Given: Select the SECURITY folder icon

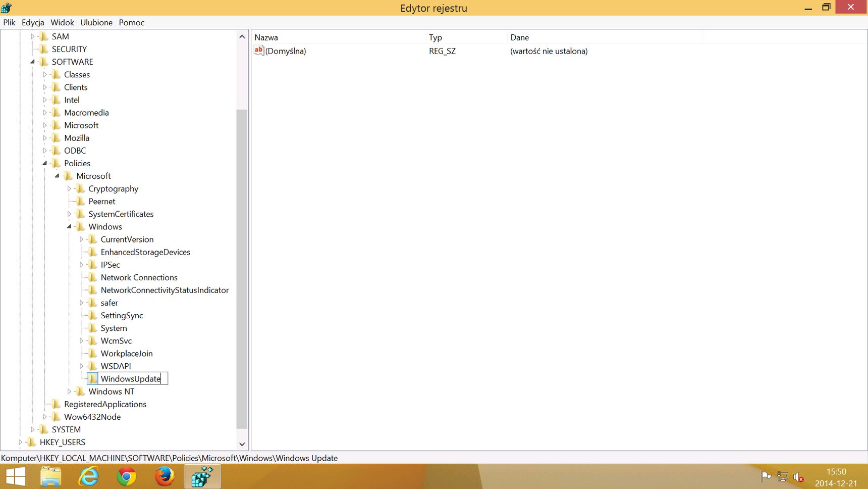Looking at the screenshot, I should pos(44,49).
